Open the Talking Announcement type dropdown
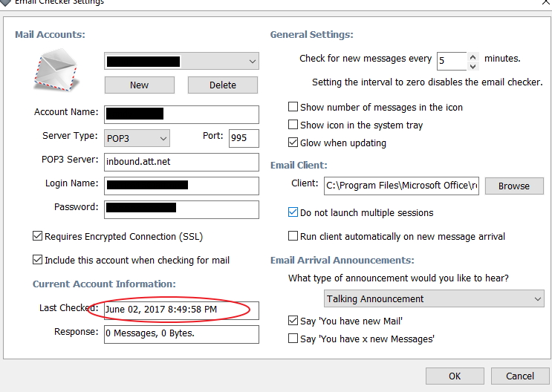552x392 pixels. [x=538, y=299]
